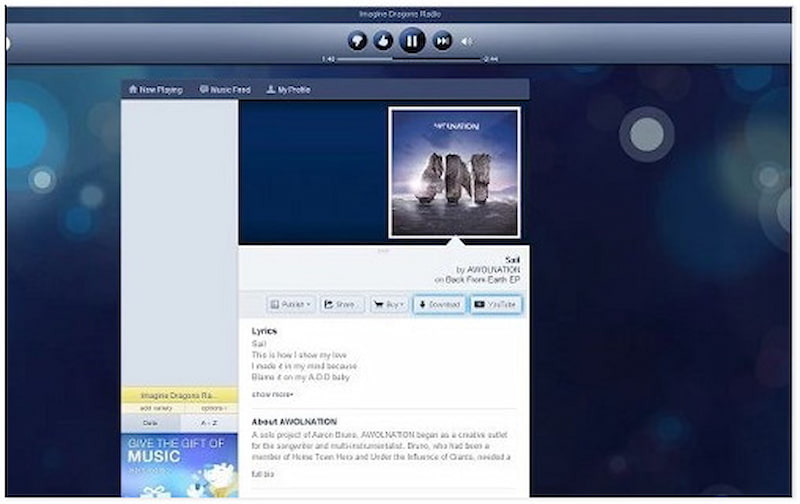Open the Now Playing tab
The width and height of the screenshot is (800, 504).
pyautogui.click(x=156, y=90)
